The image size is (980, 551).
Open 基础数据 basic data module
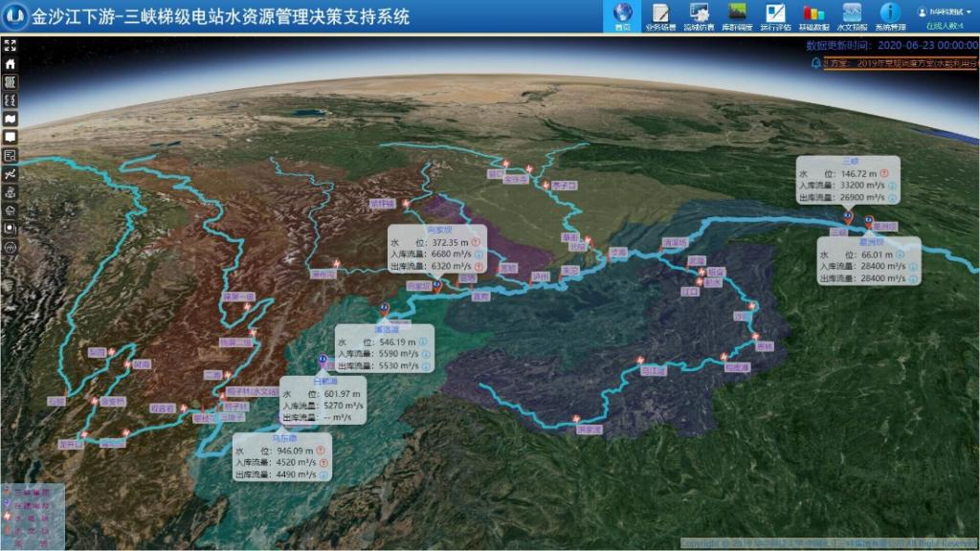click(813, 16)
